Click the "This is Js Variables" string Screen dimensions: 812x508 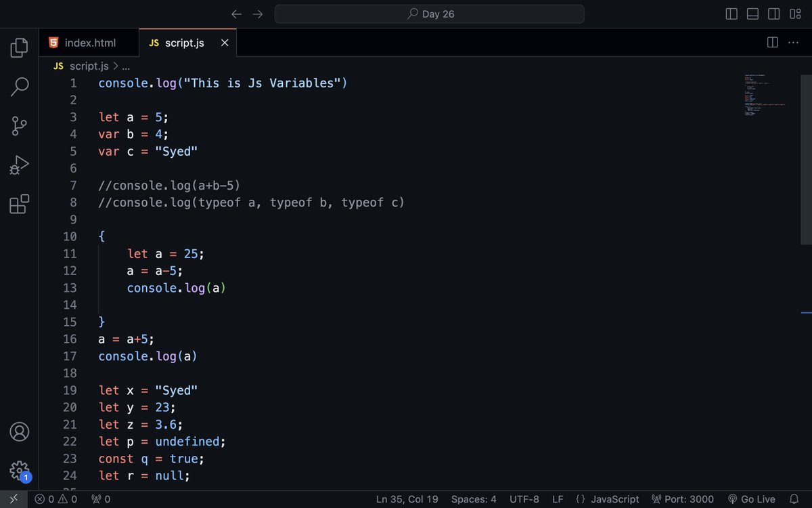point(263,83)
